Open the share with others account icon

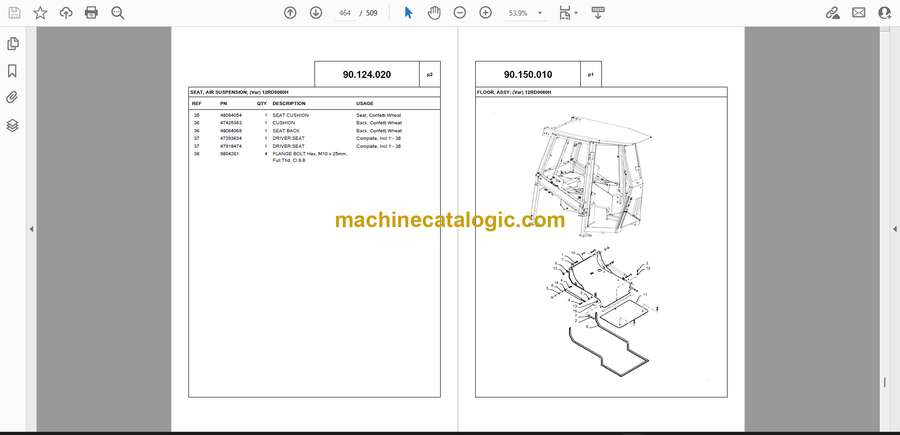pos(885,13)
